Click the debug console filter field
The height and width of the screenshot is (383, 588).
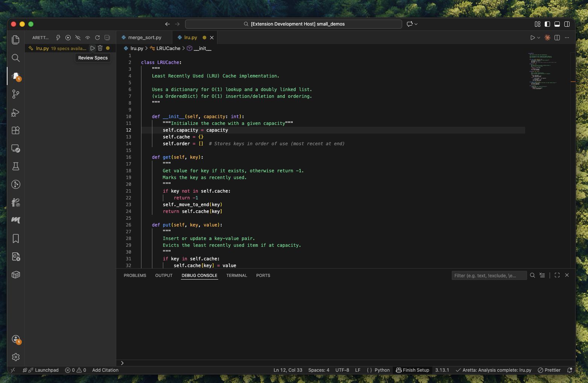[x=489, y=275]
